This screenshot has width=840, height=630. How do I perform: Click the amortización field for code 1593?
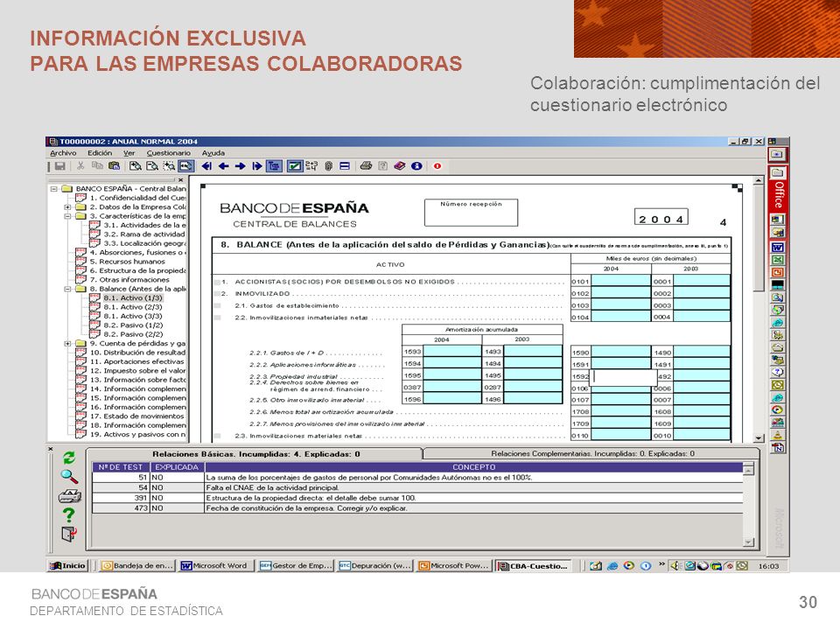click(x=452, y=352)
